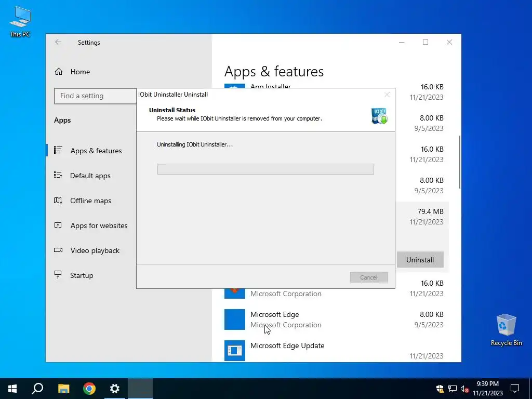The width and height of the screenshot is (532, 399).
Task: Open the Windows Start menu
Action: click(x=12, y=389)
